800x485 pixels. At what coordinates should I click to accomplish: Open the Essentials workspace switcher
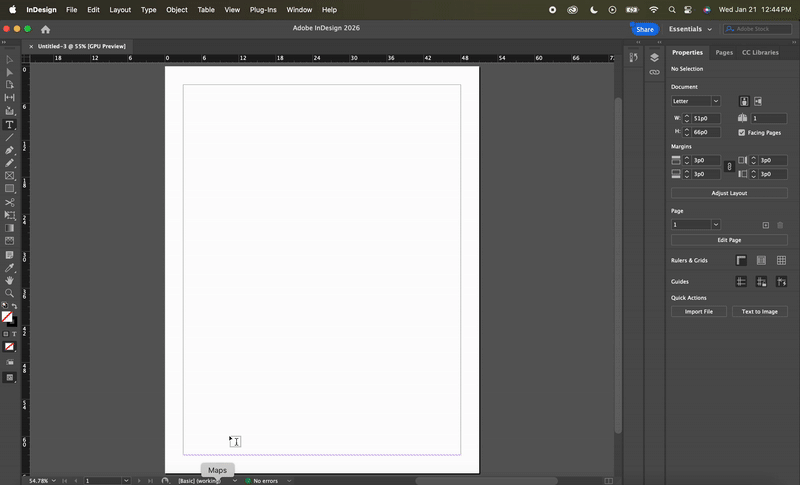pyautogui.click(x=690, y=29)
